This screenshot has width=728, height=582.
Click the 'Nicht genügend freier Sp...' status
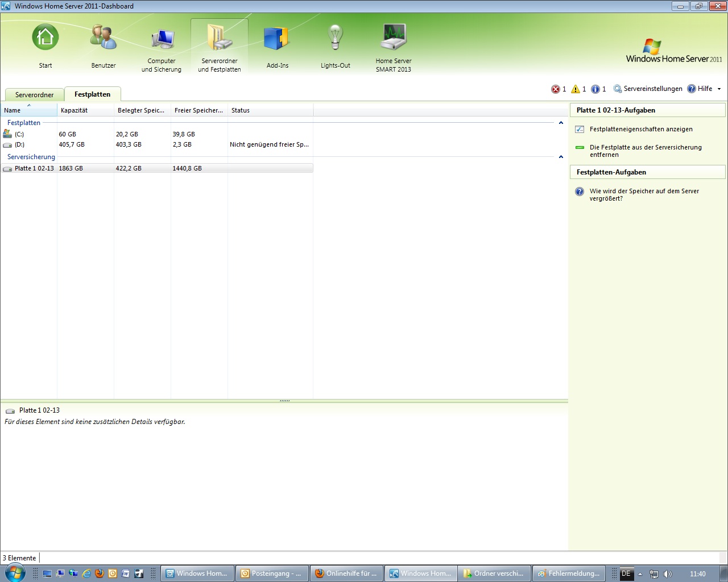[270, 144]
